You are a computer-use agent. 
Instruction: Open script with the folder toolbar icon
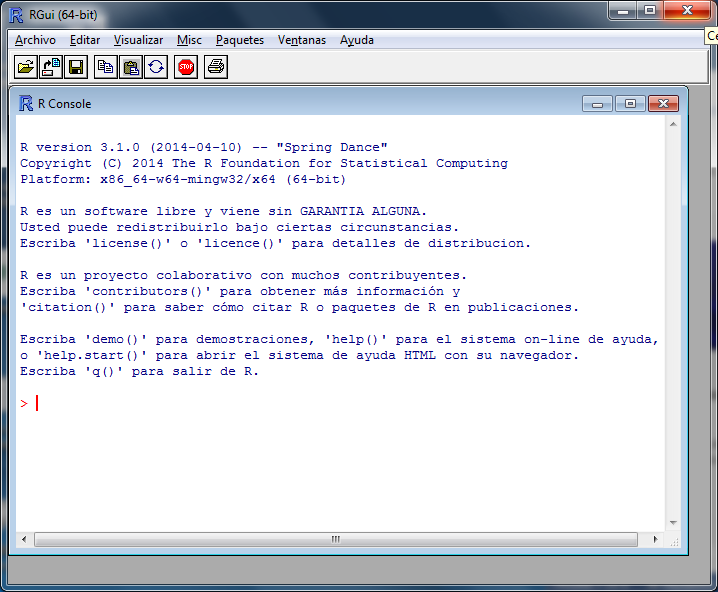[26, 67]
